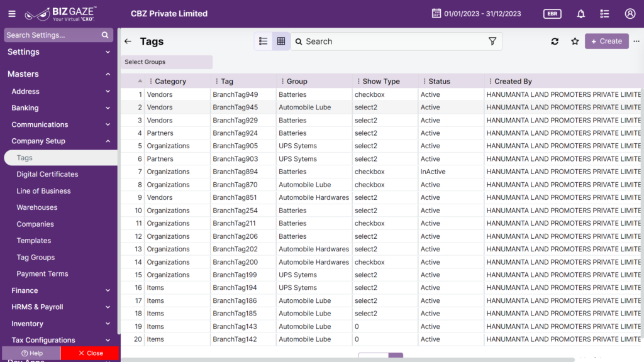Open date range 01/01/2023 - 31/12/2023
The height and width of the screenshot is (362, 644).
(x=482, y=14)
